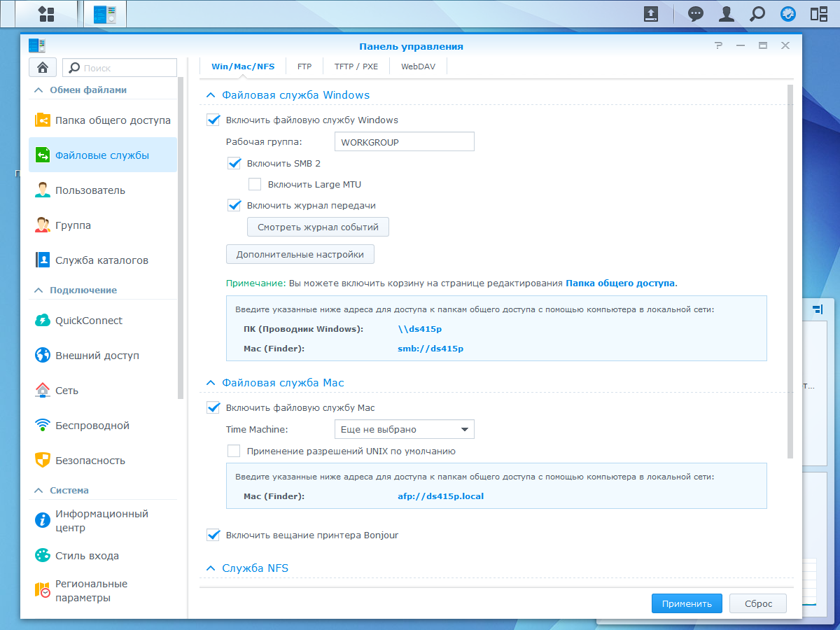
Task: Click the smb://ds415p address
Action: coord(430,348)
